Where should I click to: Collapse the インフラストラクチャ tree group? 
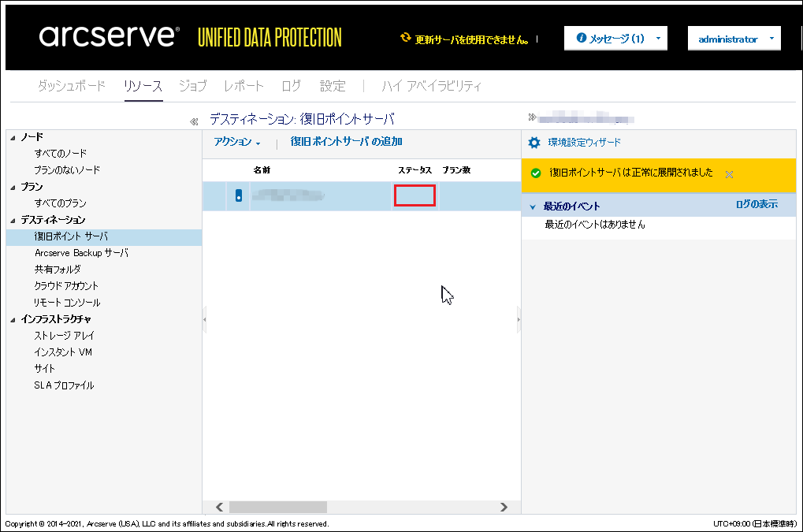tap(13, 320)
